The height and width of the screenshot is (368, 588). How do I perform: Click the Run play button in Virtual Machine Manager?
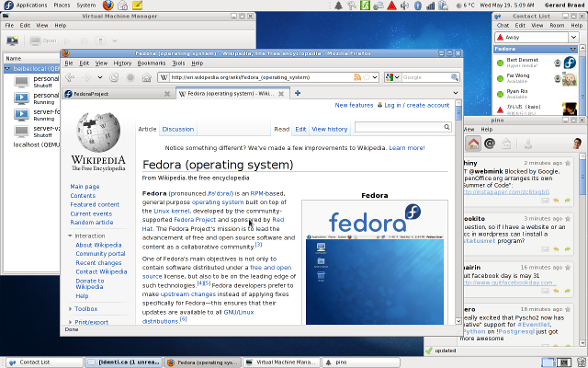67,40
